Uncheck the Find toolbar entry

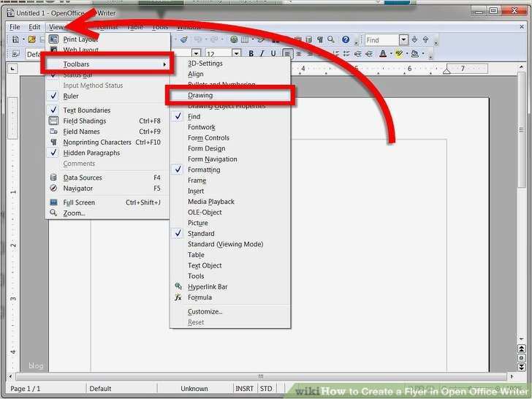(230, 116)
